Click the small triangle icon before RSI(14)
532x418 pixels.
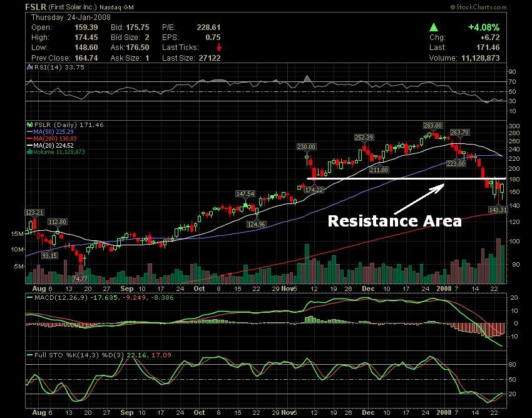[x=30, y=67]
